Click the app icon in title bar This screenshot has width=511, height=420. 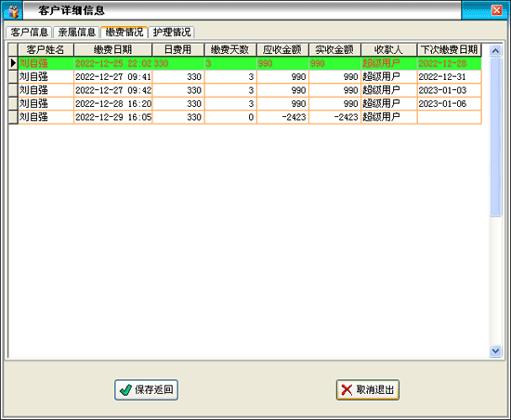point(13,10)
